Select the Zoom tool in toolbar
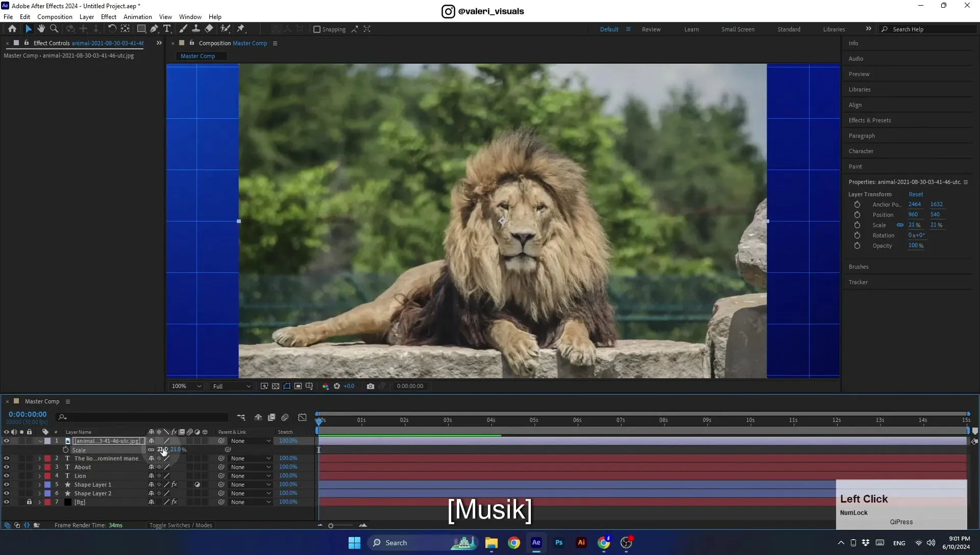 (x=54, y=29)
